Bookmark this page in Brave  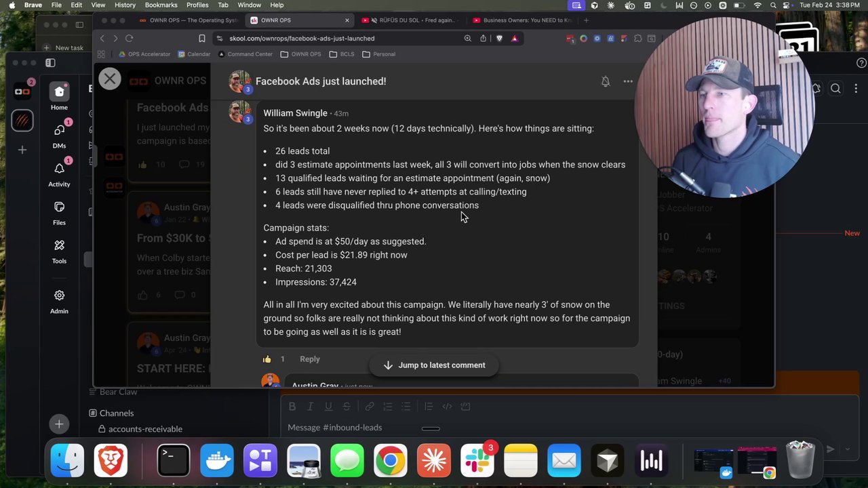click(201, 39)
